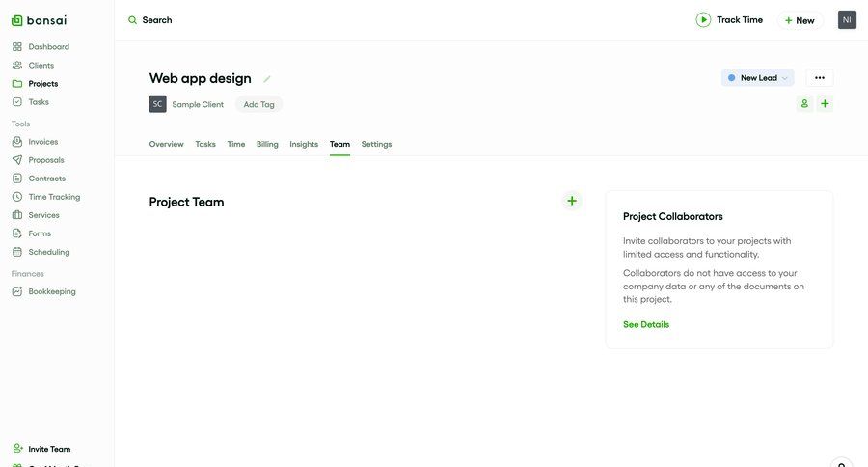Expand the New Lead status dropdown
Viewport: 868px width, 467px height.
point(758,77)
